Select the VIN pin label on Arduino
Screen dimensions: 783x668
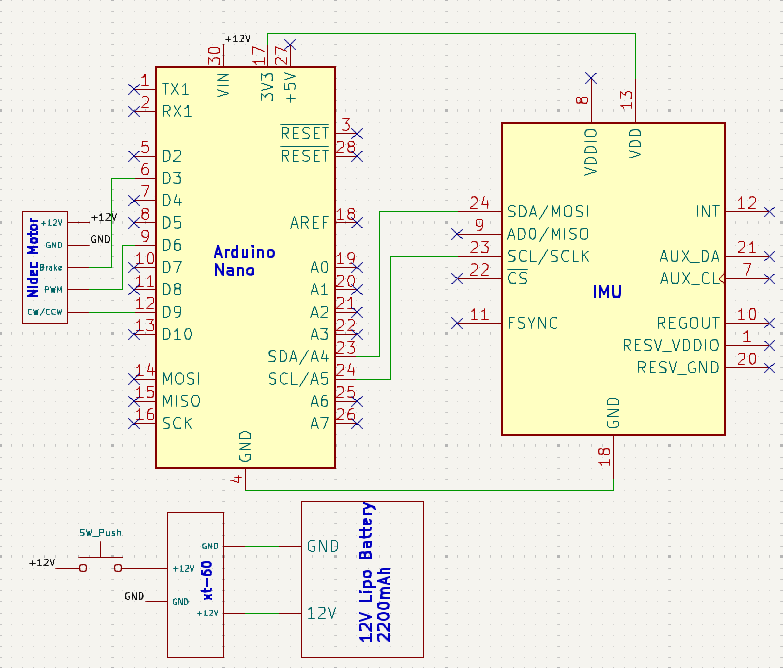pos(224,85)
